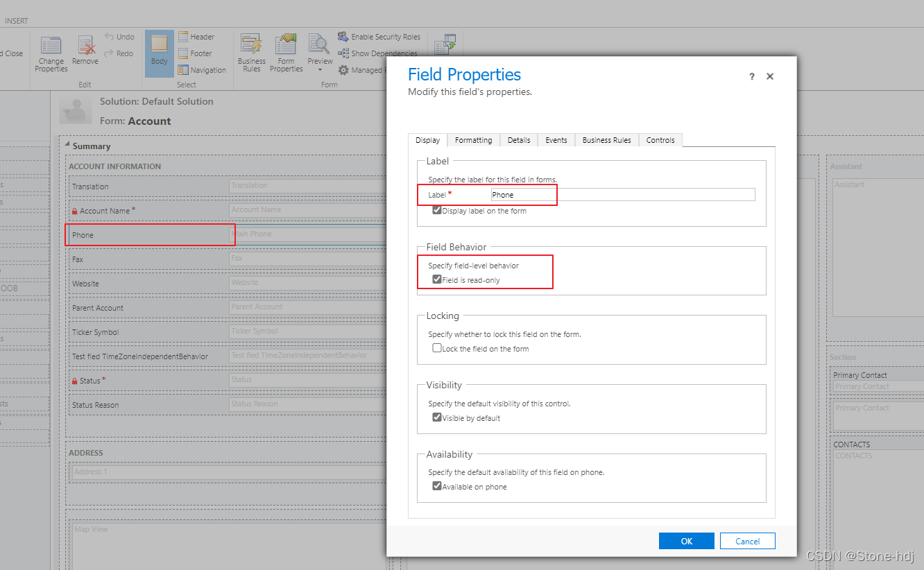The width and height of the screenshot is (924, 570).
Task: Toggle Available on phone checkbox
Action: tap(437, 486)
